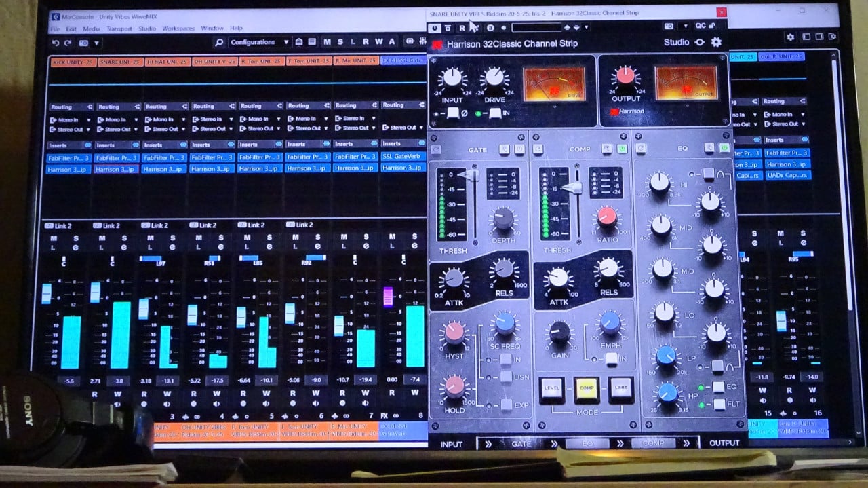The image size is (868, 488).
Task: Select the SSL GateVerb insert slot
Action: [403, 157]
